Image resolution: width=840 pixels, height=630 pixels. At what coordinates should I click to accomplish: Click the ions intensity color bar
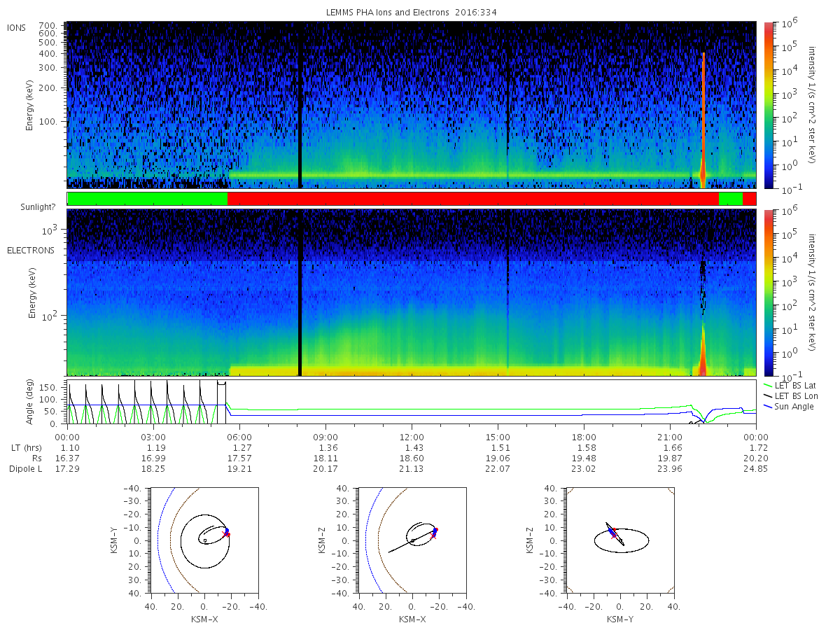pos(768,105)
